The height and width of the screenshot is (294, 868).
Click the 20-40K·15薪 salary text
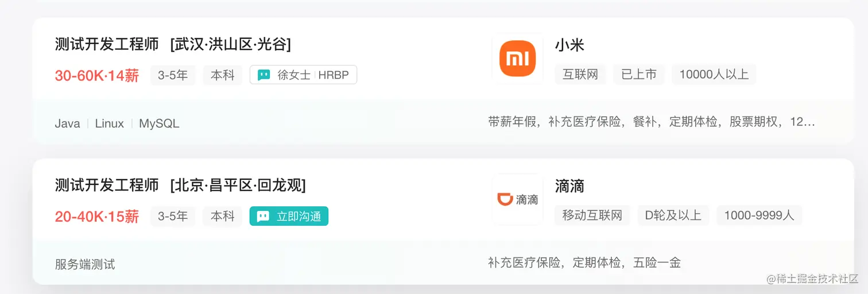click(97, 216)
